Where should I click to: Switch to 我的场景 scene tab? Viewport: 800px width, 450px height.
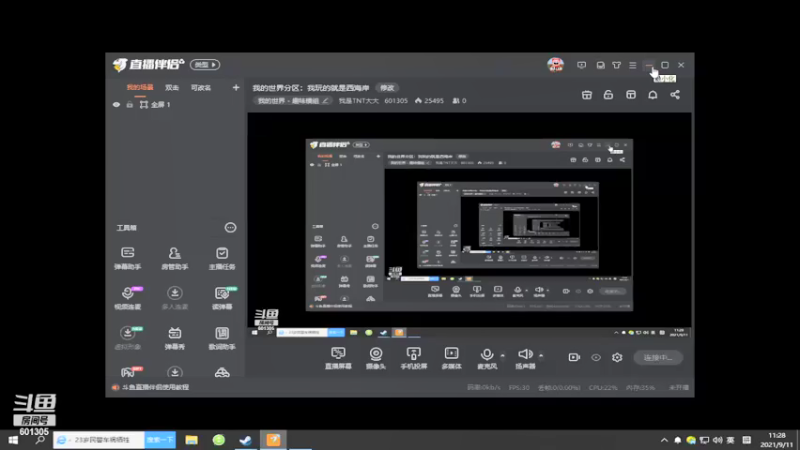coord(140,88)
